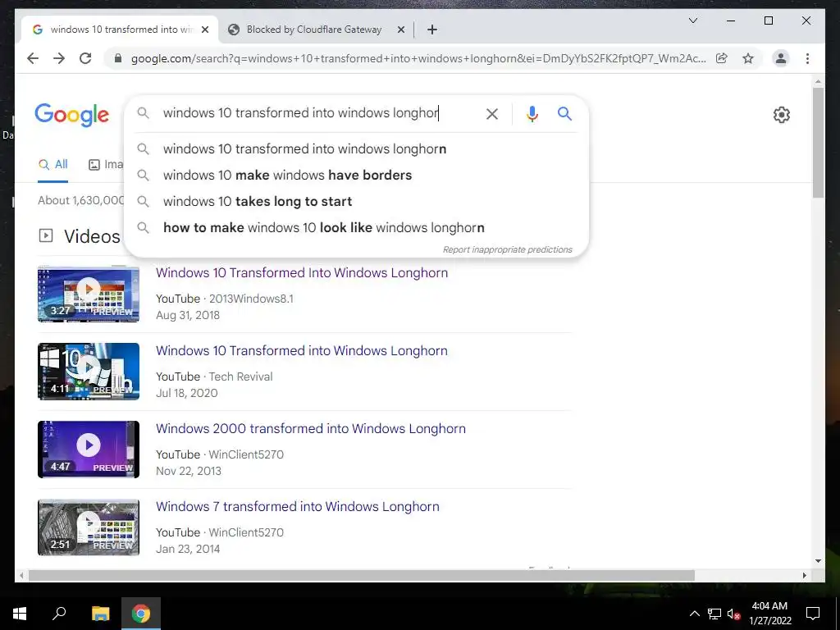Click the Chrome taskbar icon

tap(141, 614)
